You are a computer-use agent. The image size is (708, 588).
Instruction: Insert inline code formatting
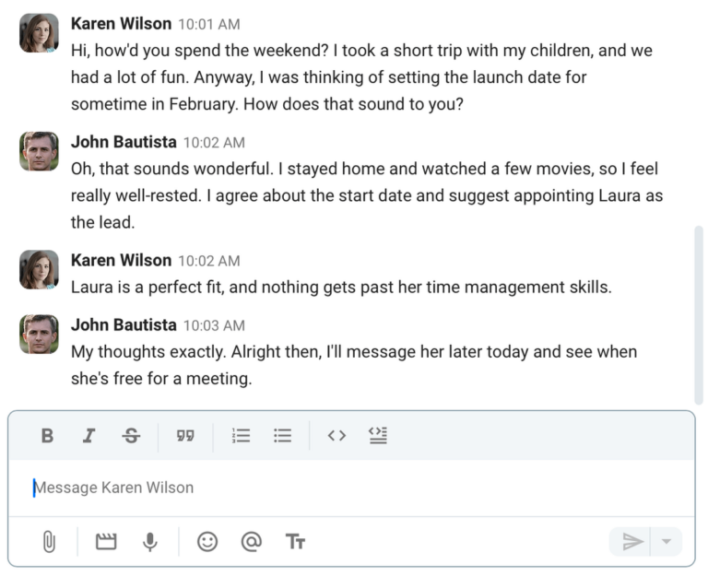click(x=336, y=436)
